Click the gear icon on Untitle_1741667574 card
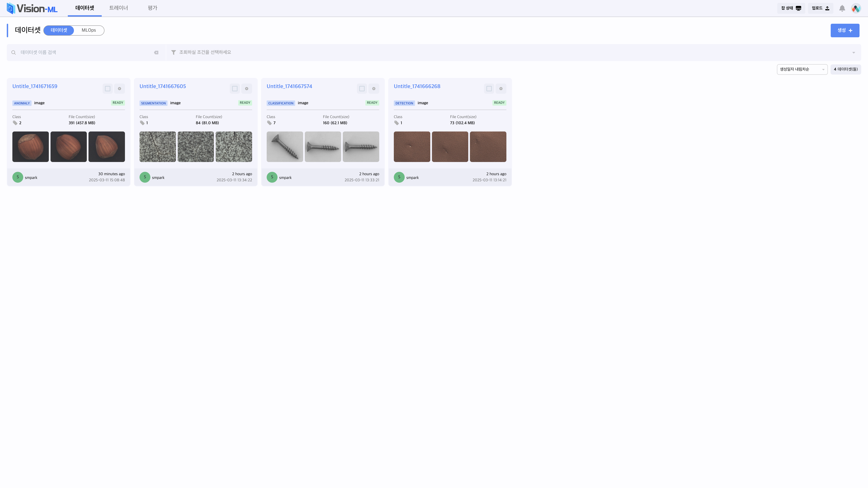This screenshot has width=868, height=488. pos(373,89)
